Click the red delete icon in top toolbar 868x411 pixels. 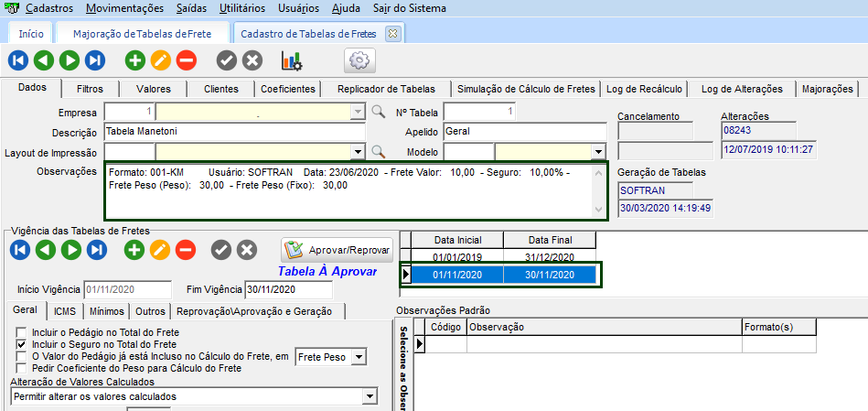[186, 60]
